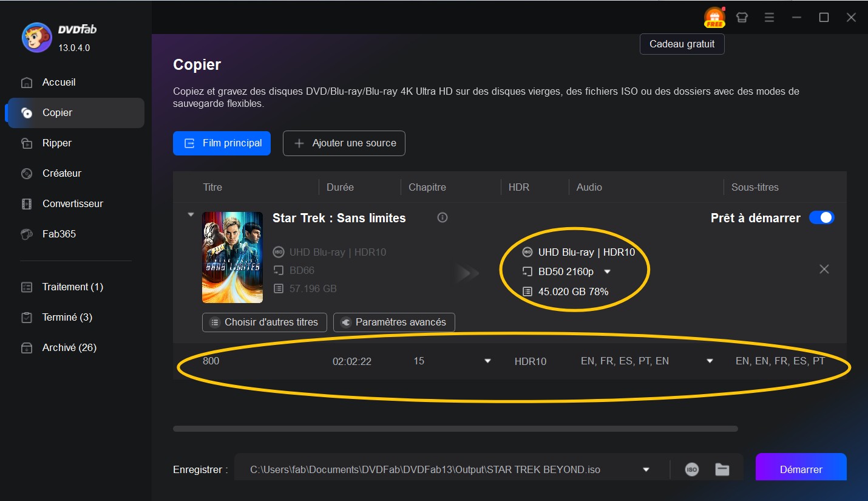Disable the Prêt à démarrer toggle

(x=822, y=217)
